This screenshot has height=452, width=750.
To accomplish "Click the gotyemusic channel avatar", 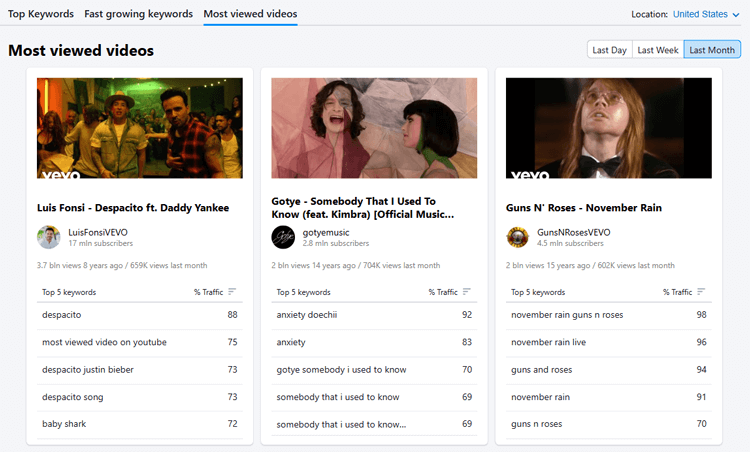I will tap(283, 237).
